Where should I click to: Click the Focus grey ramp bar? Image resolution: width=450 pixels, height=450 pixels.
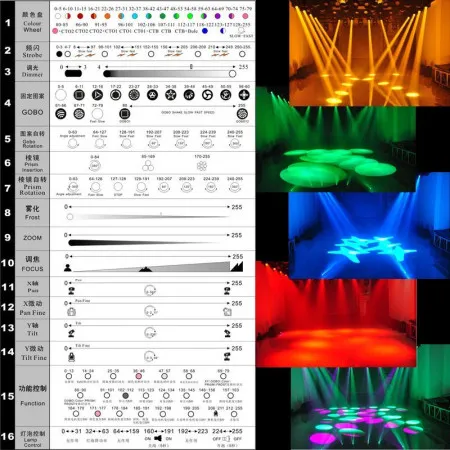click(x=152, y=267)
